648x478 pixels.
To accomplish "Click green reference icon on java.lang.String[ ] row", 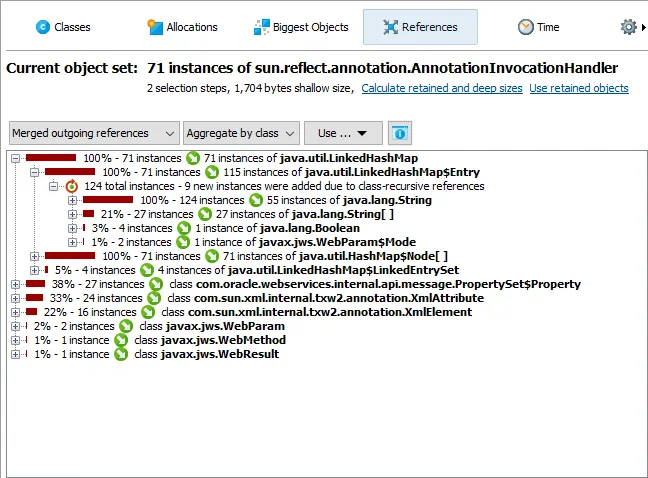I will click(x=205, y=214).
